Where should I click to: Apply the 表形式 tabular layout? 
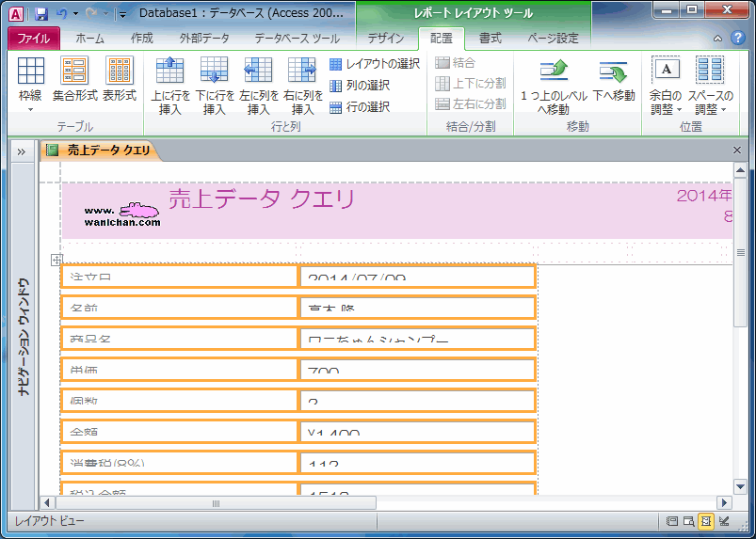click(119, 78)
